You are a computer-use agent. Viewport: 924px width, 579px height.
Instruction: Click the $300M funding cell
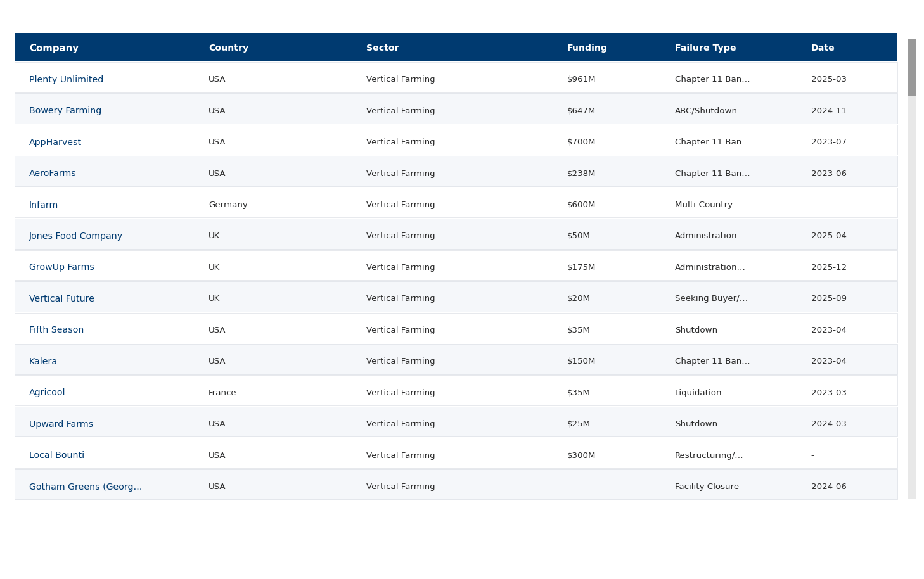581,455
